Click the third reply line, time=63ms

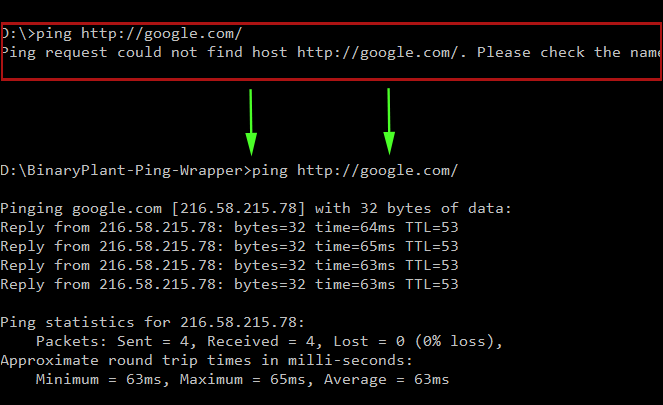click(229, 265)
